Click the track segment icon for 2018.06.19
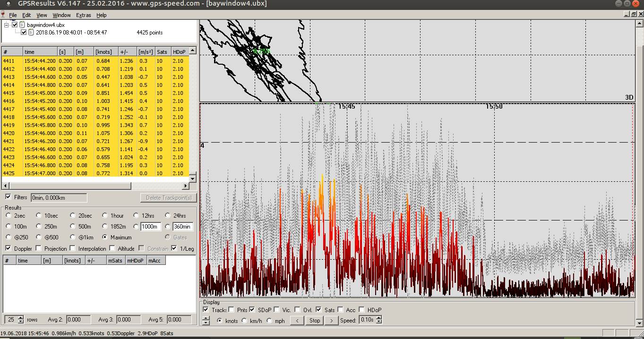644x339 pixels. pos(31,33)
